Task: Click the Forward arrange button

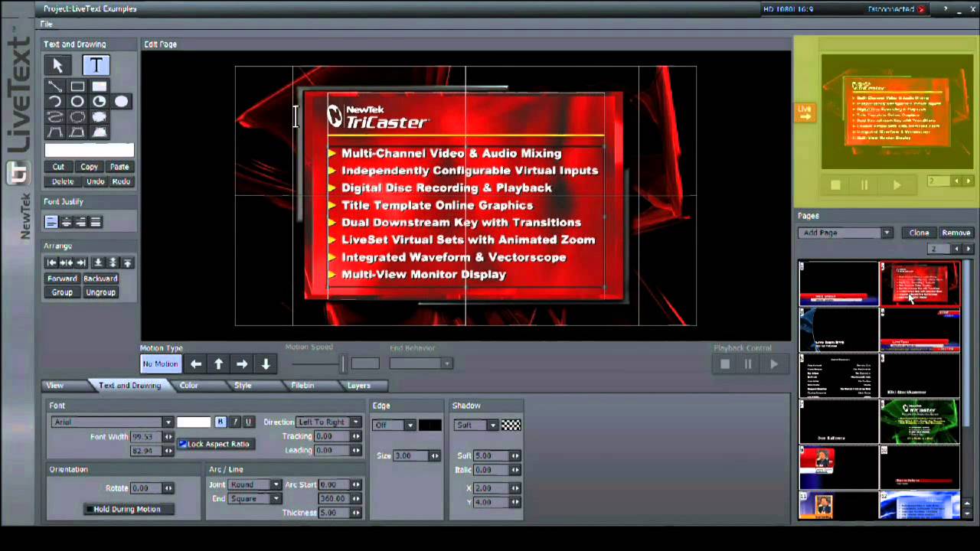Action: click(62, 279)
